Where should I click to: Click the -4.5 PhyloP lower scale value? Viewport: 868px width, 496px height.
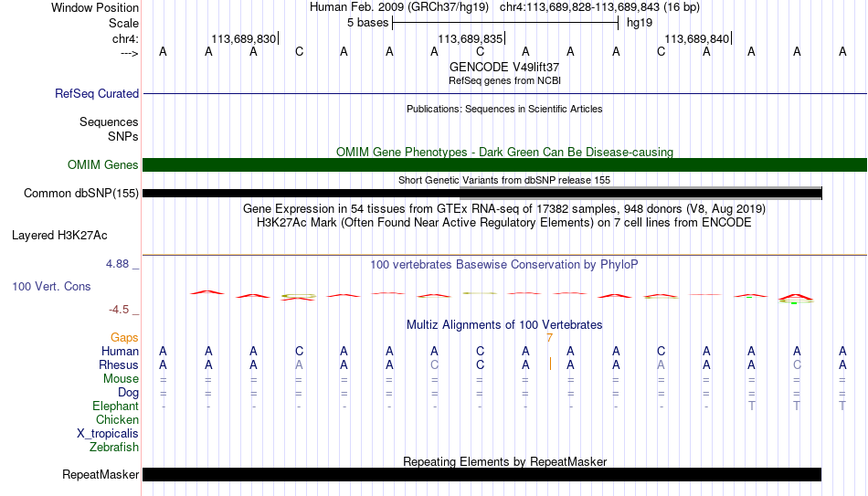click(119, 310)
